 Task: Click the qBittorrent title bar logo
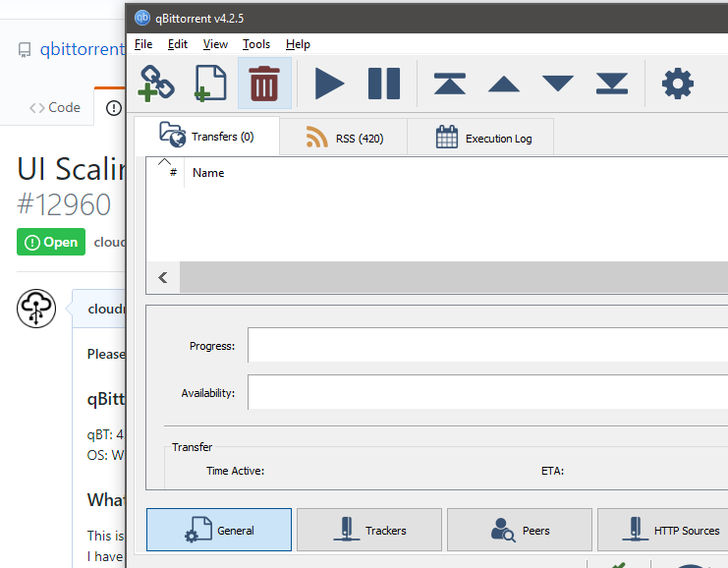pyautogui.click(x=142, y=18)
